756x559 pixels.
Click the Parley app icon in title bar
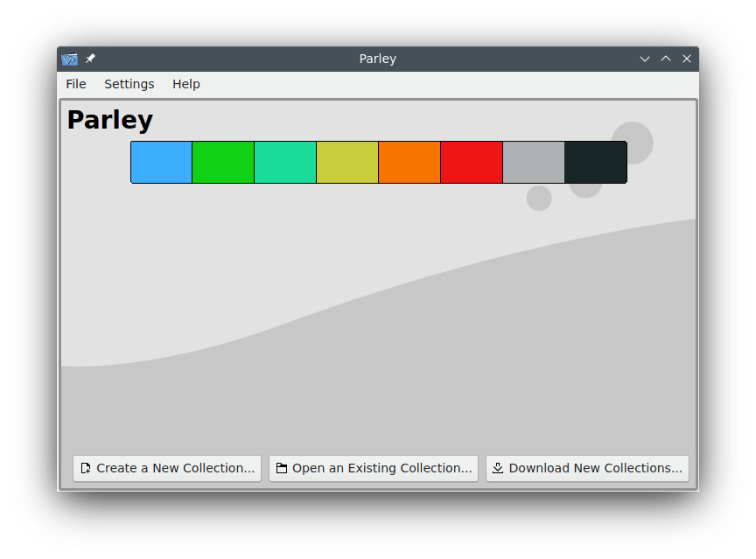[70, 59]
